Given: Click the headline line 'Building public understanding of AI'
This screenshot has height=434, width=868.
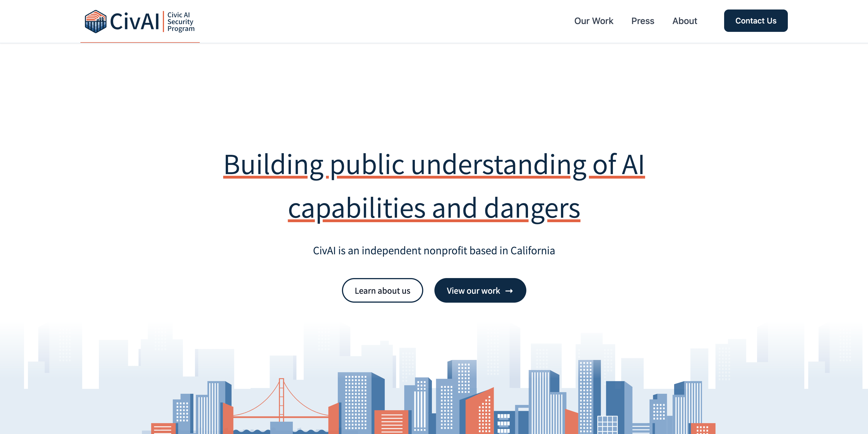Looking at the screenshot, I should [x=434, y=165].
